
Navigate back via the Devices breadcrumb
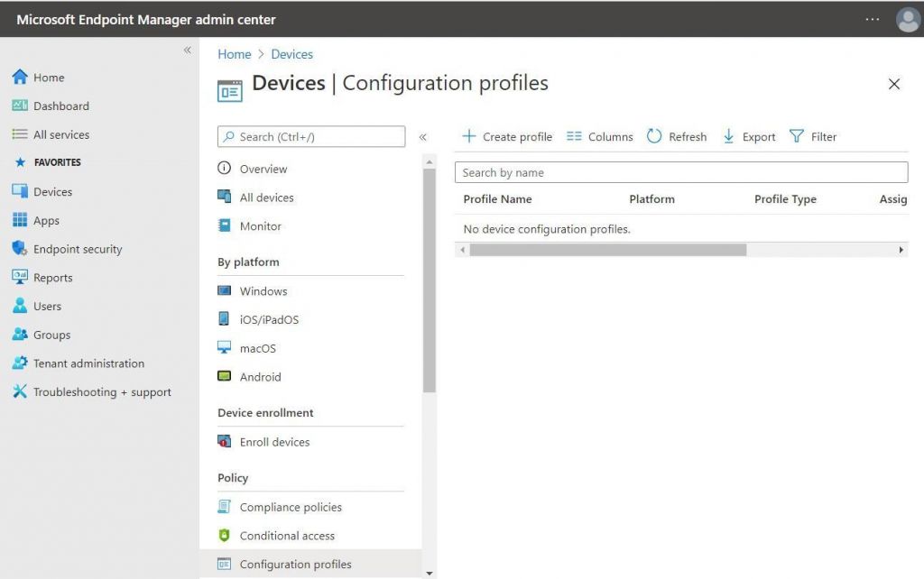(x=291, y=54)
